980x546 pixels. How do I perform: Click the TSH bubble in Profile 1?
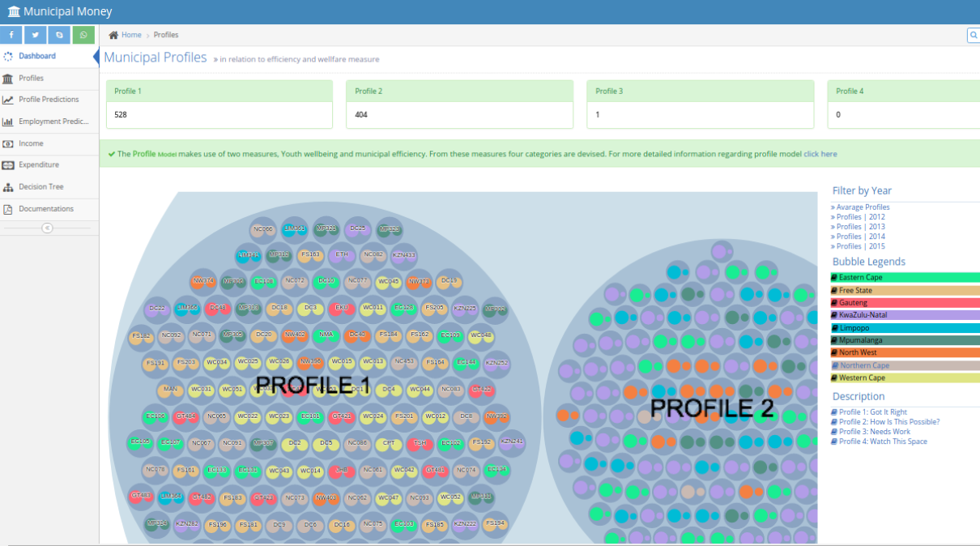pyautogui.click(x=419, y=443)
